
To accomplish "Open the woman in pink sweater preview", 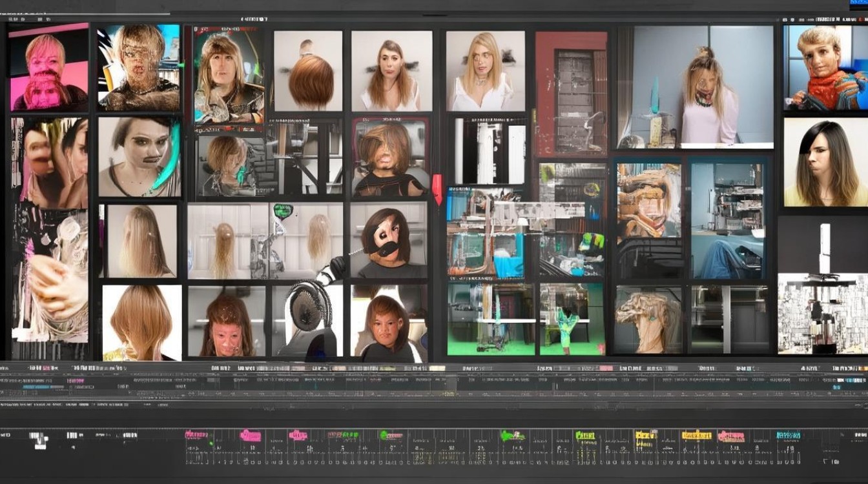I will (x=696, y=87).
